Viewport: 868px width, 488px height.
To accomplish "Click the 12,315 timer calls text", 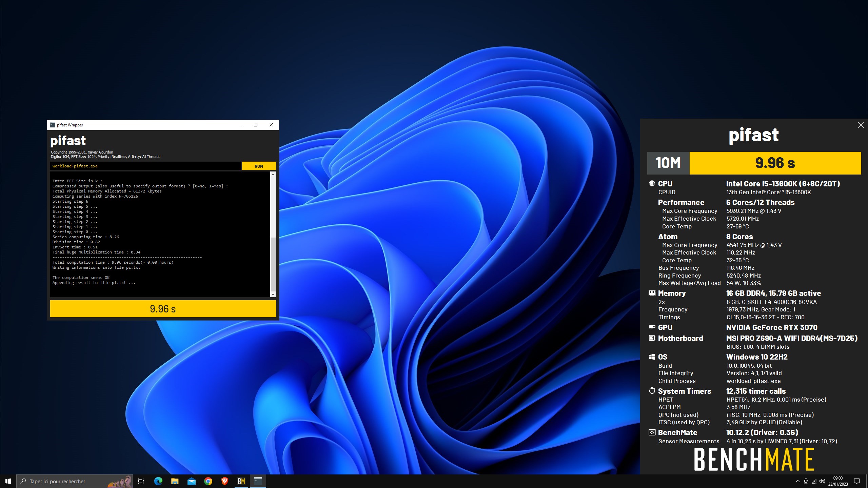I will click(756, 391).
